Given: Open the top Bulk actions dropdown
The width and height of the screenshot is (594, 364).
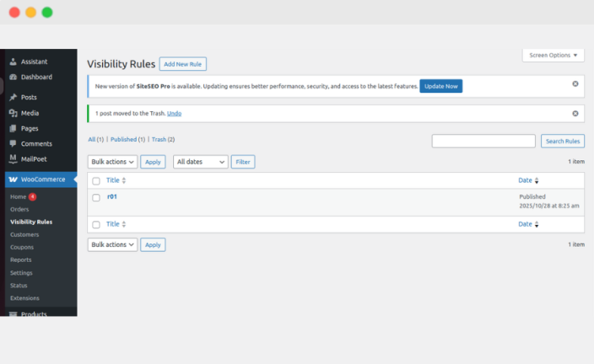Looking at the screenshot, I should pos(112,162).
